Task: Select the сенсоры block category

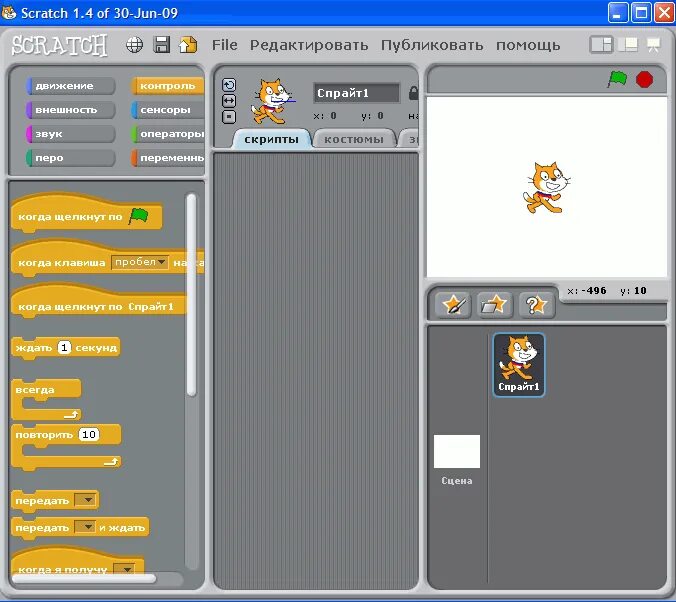Action: [167, 110]
